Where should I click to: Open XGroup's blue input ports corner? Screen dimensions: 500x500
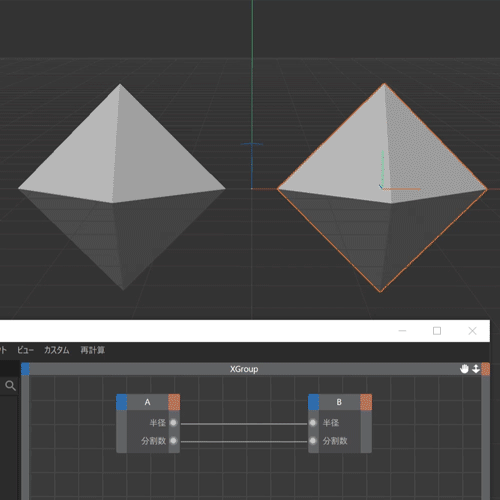click(x=25, y=369)
